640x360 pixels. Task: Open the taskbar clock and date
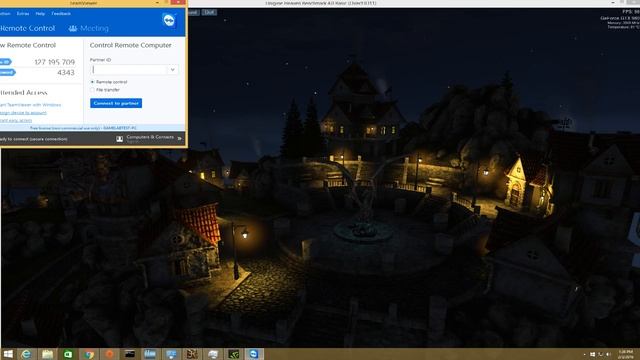click(x=625, y=354)
